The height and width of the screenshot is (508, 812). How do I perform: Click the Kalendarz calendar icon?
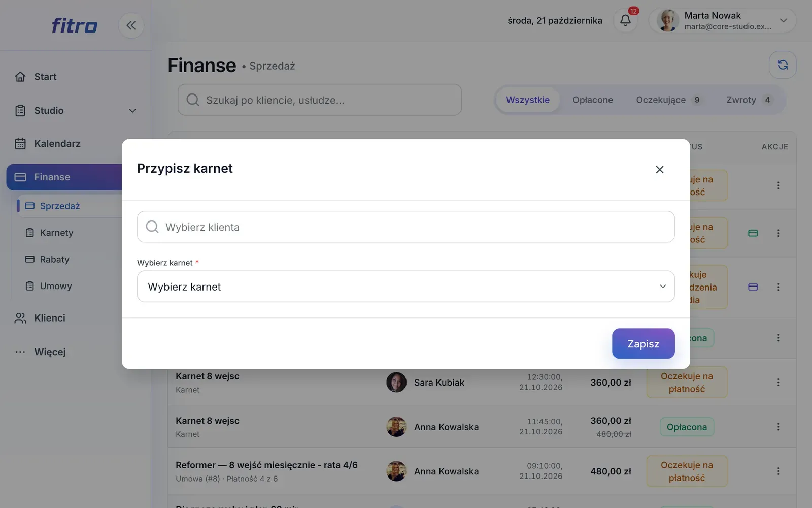pyautogui.click(x=20, y=144)
